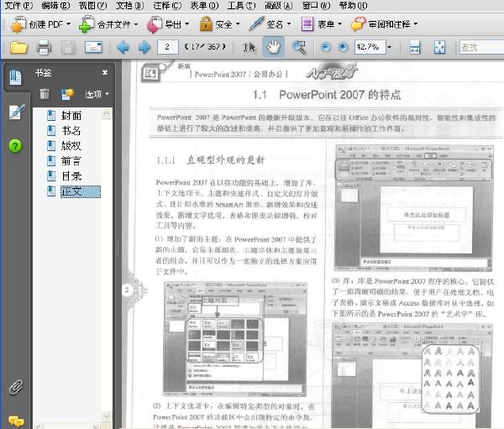Open the 视图 (View) menu
This screenshot has width=504, height=429.
tap(92, 6)
